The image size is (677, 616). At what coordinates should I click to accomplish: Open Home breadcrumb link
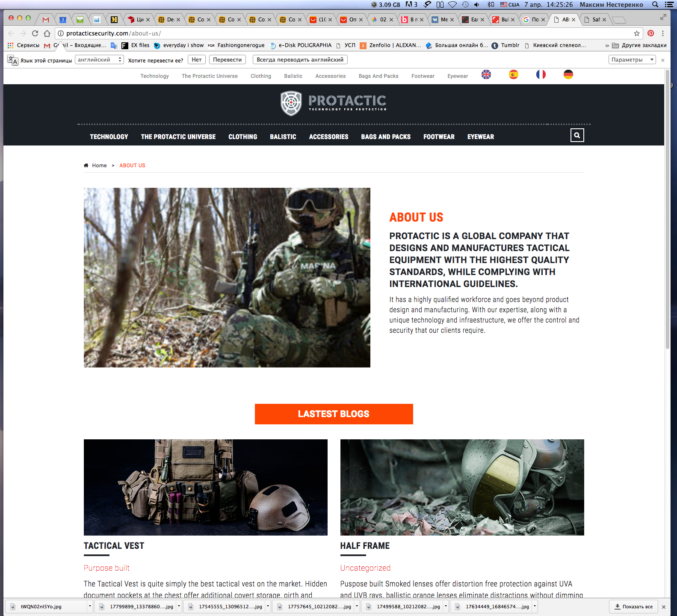point(100,166)
